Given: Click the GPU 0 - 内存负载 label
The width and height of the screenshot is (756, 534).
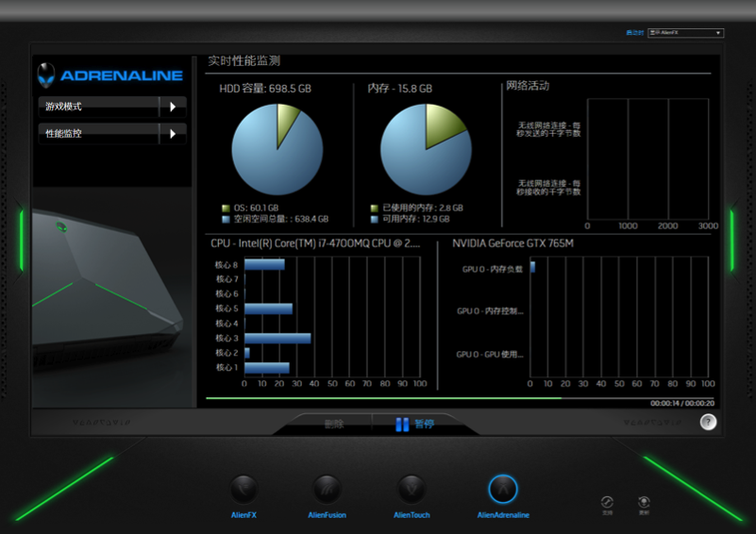Looking at the screenshot, I should pyautogui.click(x=493, y=270).
